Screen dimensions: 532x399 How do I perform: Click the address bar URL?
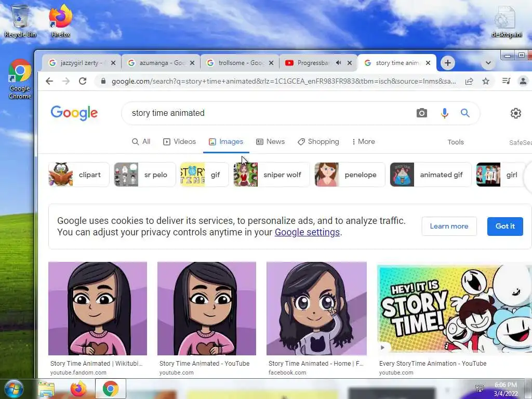pos(284,82)
